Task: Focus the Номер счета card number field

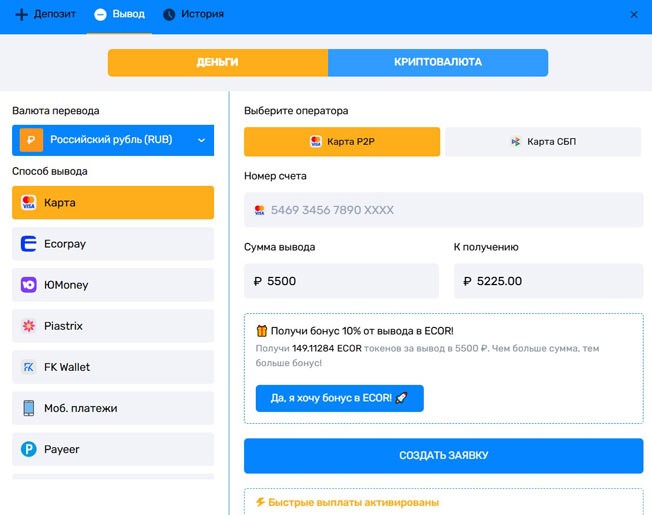Action: coord(442,210)
